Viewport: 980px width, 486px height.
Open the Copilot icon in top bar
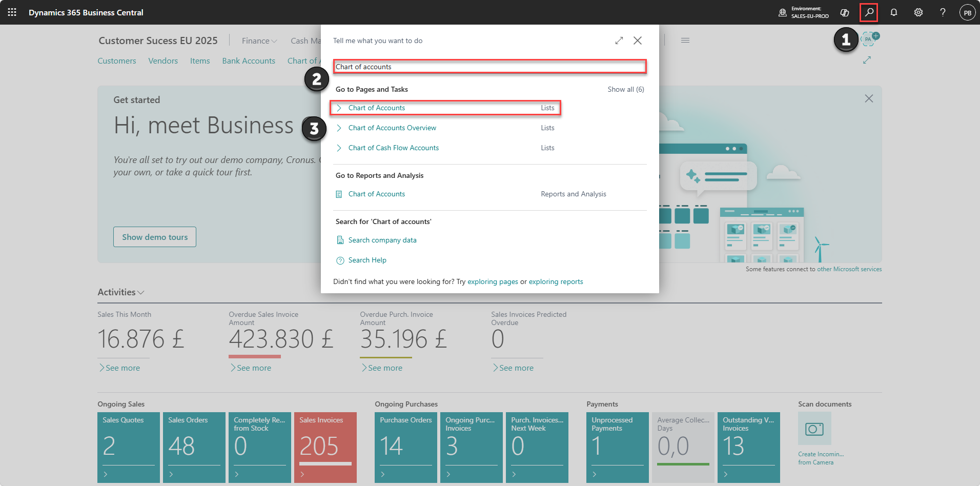(845, 12)
